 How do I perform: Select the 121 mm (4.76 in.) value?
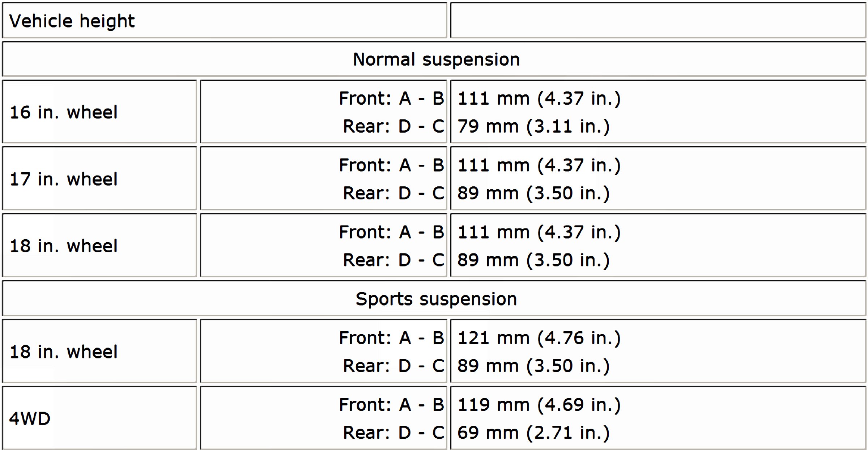click(x=539, y=338)
